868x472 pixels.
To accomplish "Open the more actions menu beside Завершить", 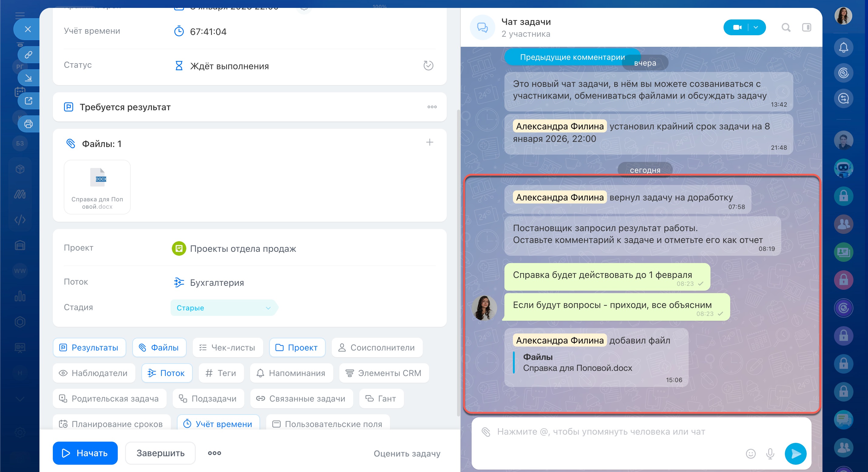I will pyautogui.click(x=214, y=453).
